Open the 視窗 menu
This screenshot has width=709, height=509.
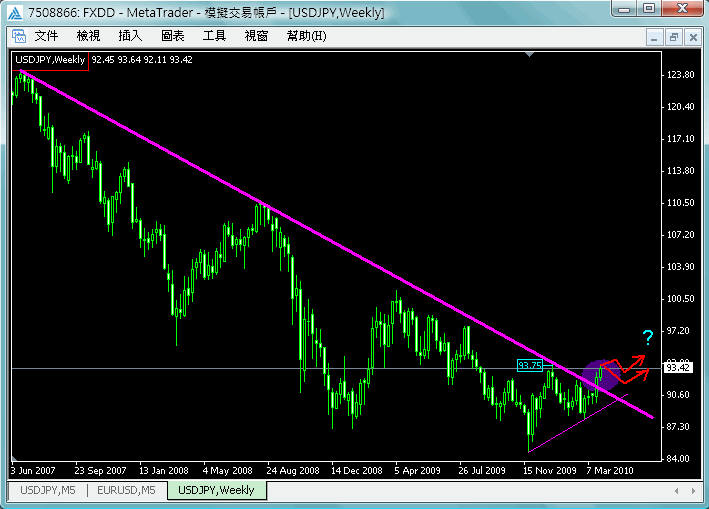pyautogui.click(x=256, y=36)
